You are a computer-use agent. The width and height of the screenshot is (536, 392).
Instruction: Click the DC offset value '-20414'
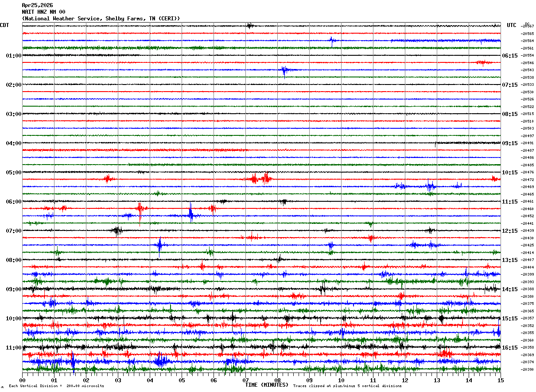point(528,253)
